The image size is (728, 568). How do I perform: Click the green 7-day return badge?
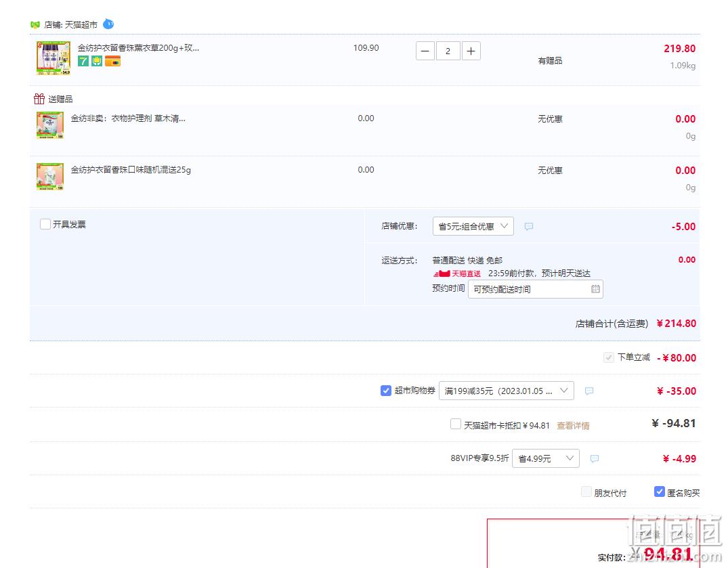click(83, 61)
